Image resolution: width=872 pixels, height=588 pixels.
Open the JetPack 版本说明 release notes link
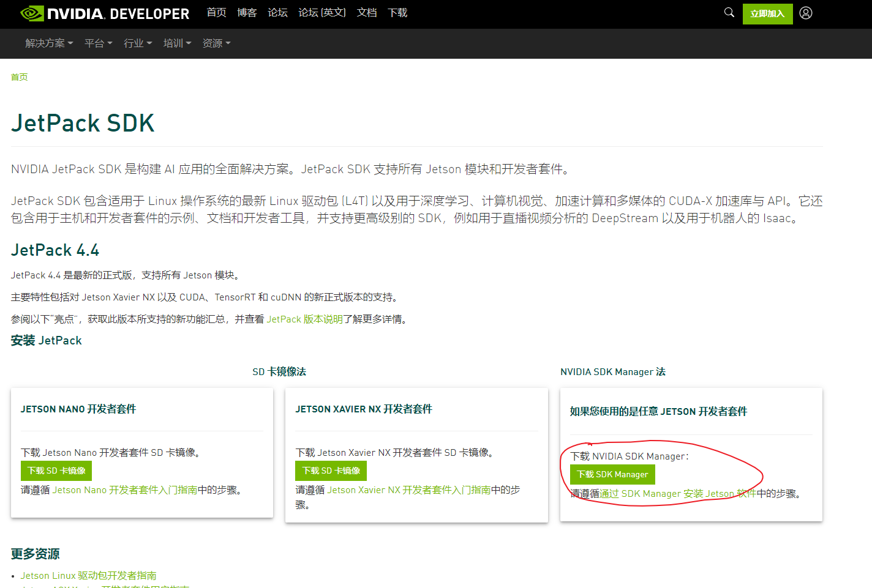(305, 319)
